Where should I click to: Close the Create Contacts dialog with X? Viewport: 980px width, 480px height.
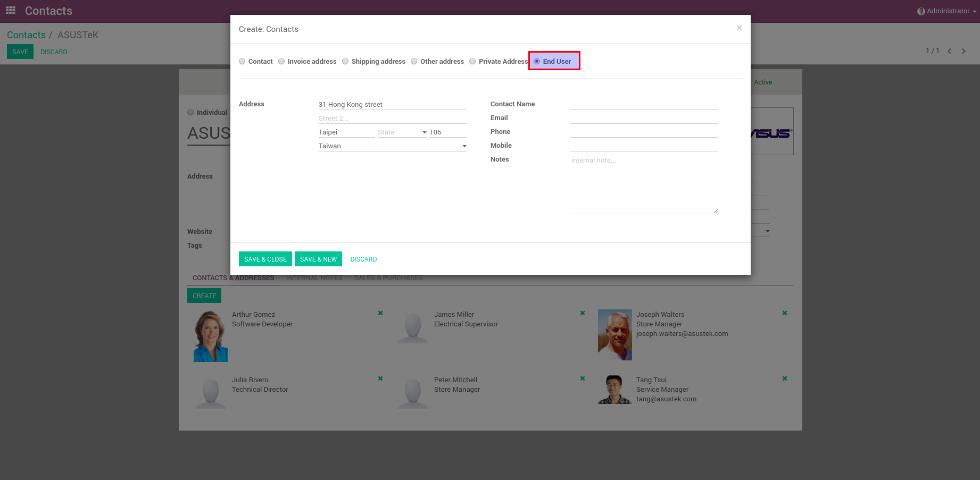coord(739,28)
